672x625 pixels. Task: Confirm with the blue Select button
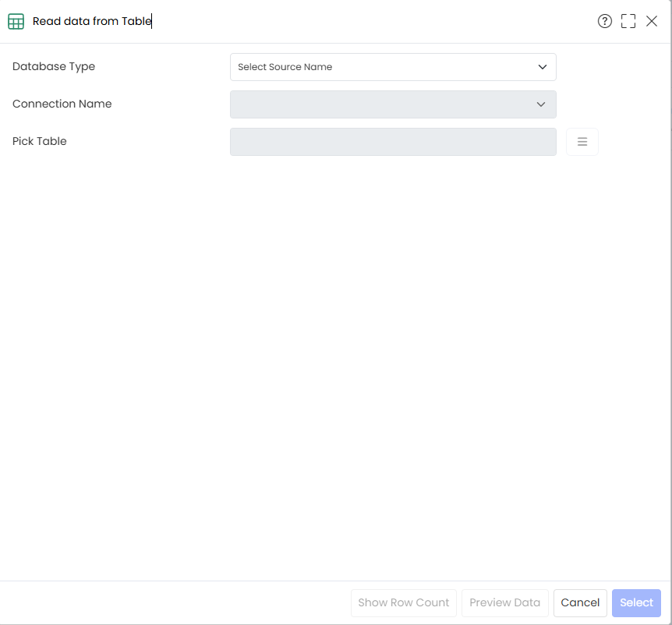pyautogui.click(x=636, y=602)
